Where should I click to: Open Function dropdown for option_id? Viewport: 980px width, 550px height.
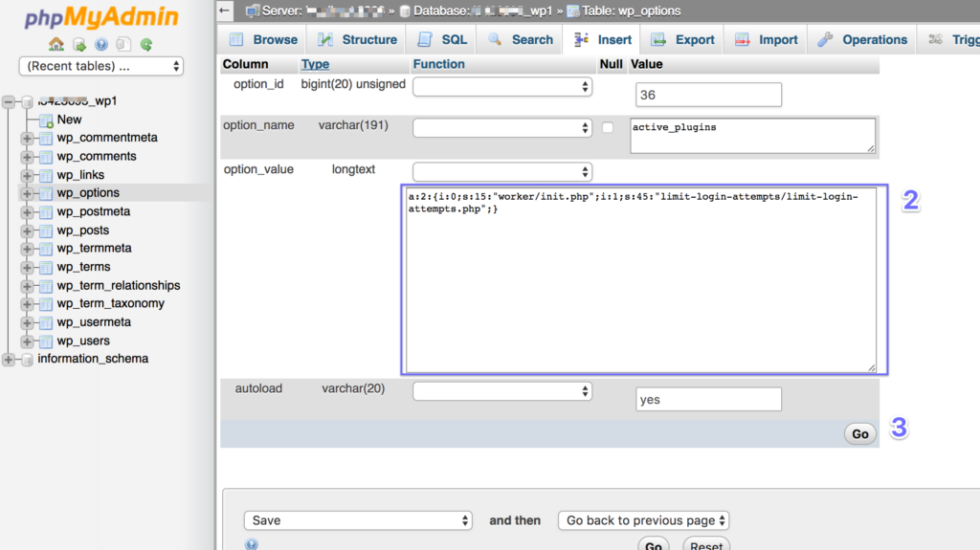(502, 87)
